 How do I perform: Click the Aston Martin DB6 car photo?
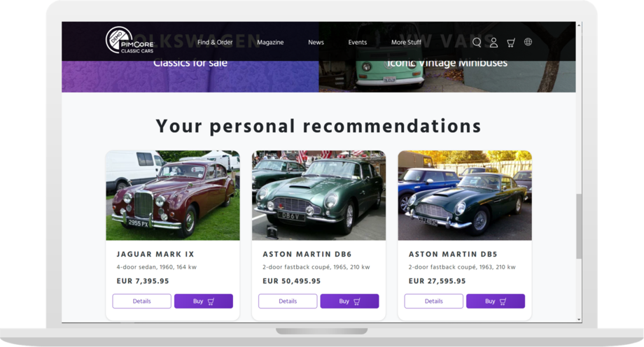(x=318, y=195)
